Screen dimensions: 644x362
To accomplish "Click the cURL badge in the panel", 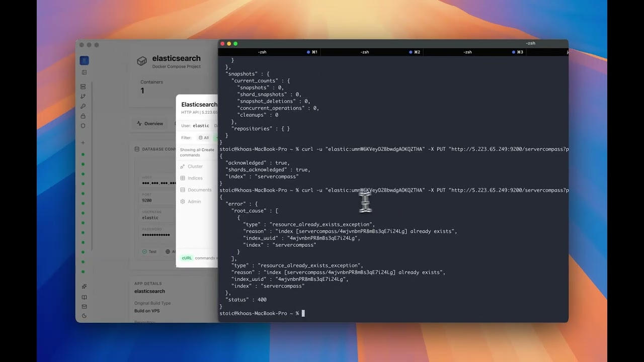I will coord(187,258).
